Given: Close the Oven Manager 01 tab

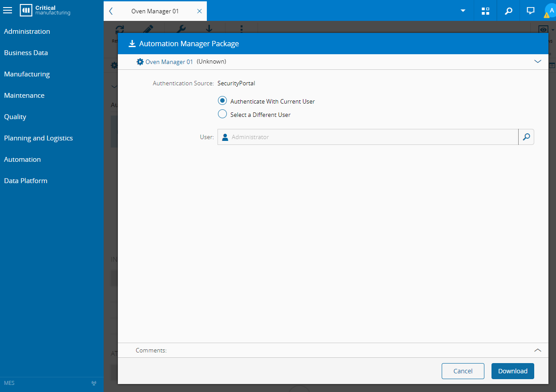Looking at the screenshot, I should pos(199,11).
